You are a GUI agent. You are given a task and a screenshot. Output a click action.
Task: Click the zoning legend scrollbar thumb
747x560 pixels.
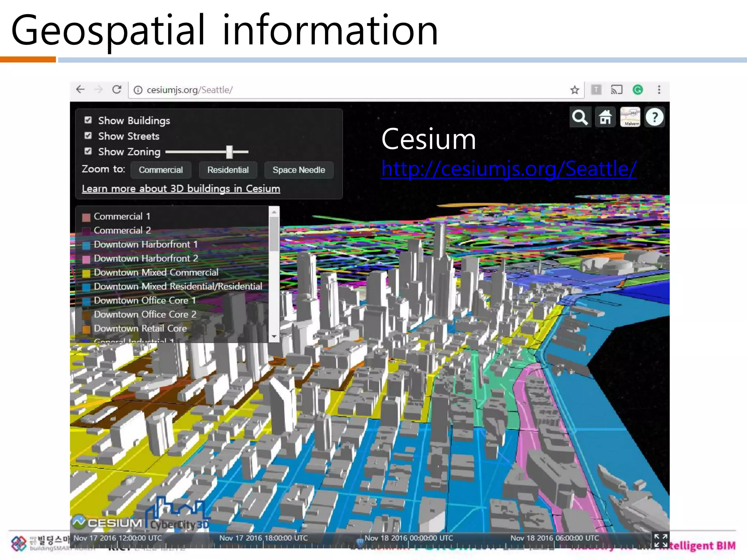coord(274,234)
